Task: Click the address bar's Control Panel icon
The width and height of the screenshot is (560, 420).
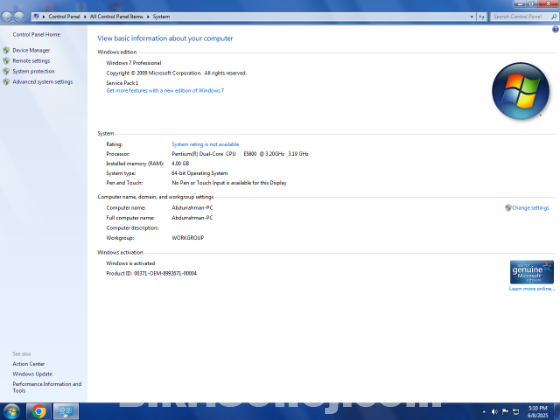Action: pos(36,16)
